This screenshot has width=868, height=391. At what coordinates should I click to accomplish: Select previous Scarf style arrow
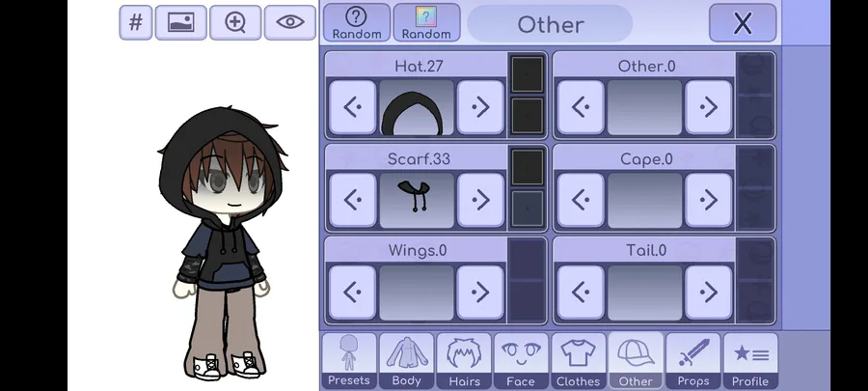(353, 200)
